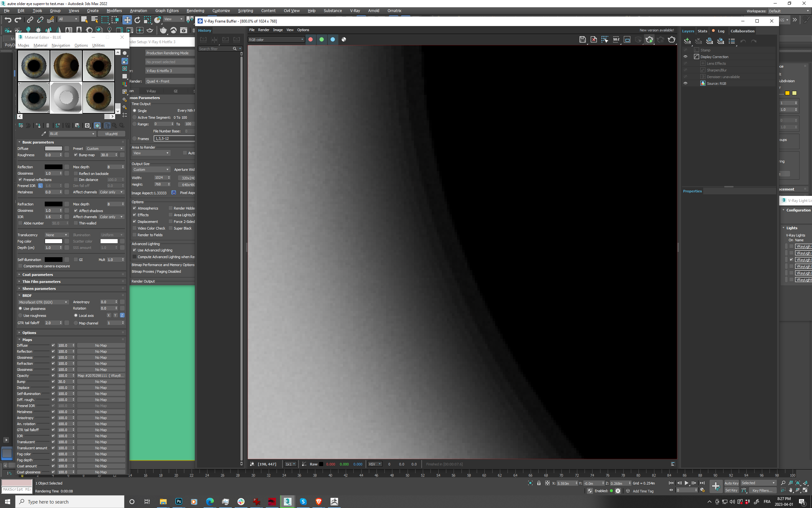Switch VFB to green channel

click(321, 40)
